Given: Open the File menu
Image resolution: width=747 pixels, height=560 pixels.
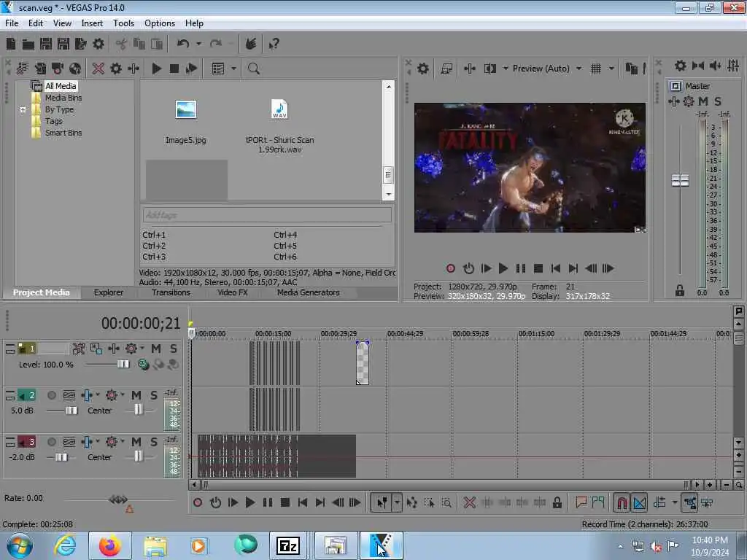Looking at the screenshot, I should pos(12,23).
